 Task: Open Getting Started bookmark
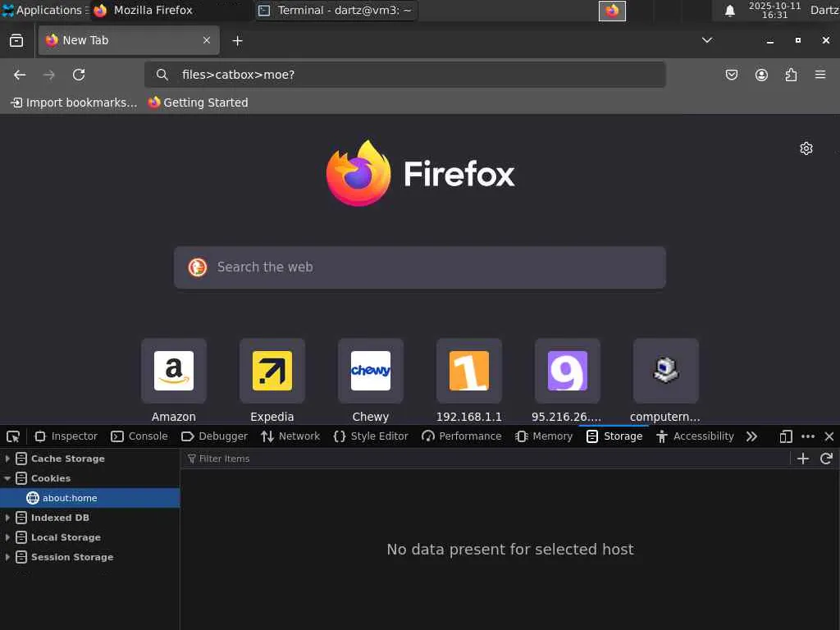click(199, 103)
